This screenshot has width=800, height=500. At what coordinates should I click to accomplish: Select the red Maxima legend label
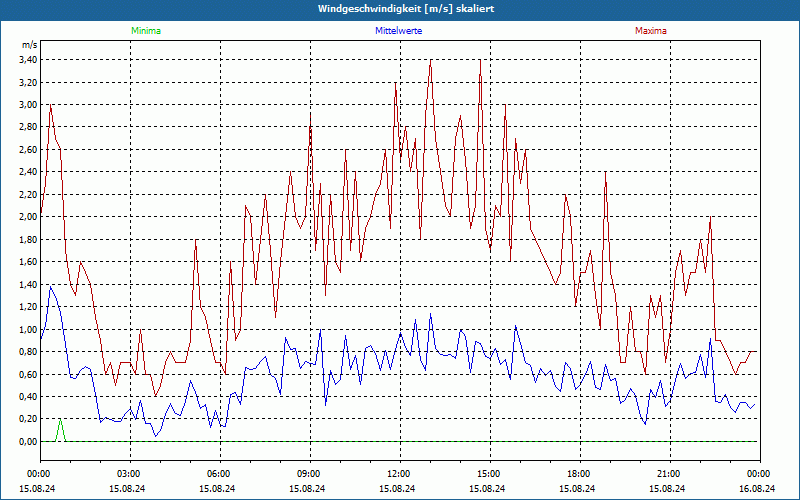pos(651,31)
